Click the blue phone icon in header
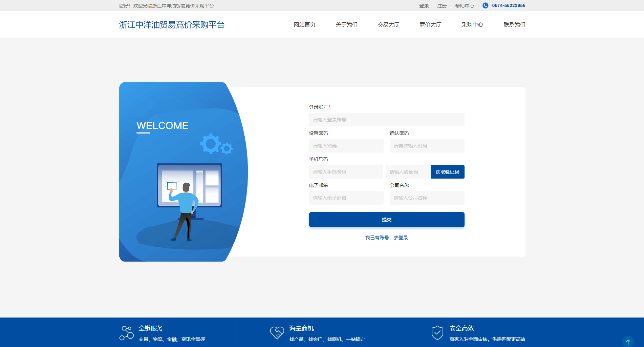644x347 pixels. pyautogui.click(x=485, y=5)
